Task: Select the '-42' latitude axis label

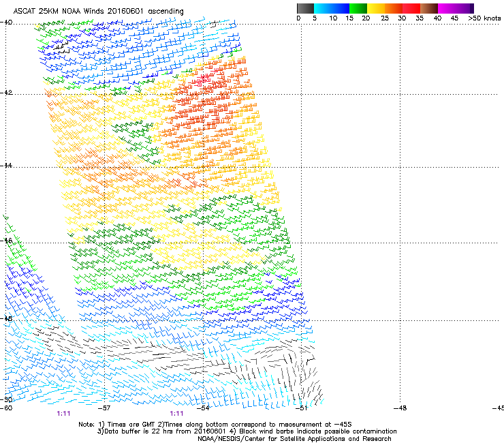Action: [6, 93]
